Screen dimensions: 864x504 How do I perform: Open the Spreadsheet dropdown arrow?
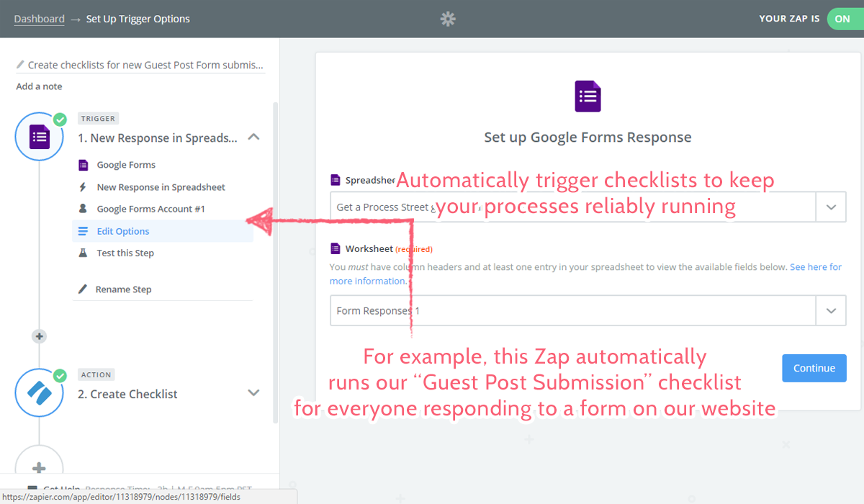[831, 207]
